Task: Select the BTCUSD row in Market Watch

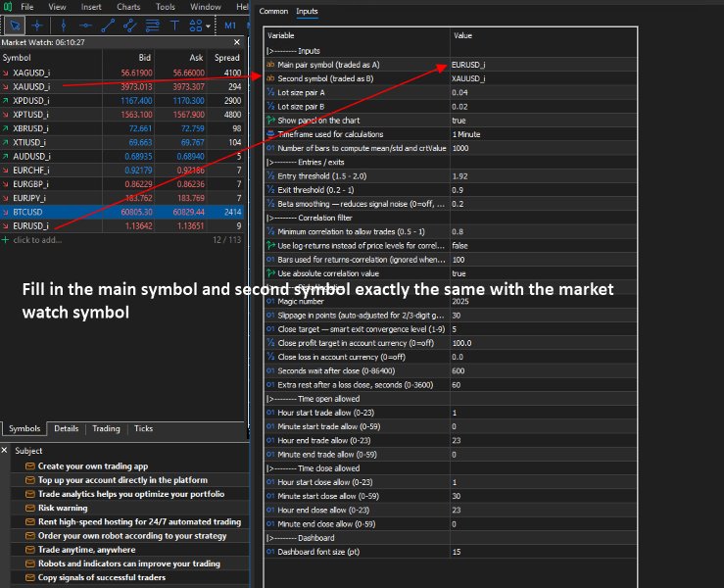Action: click(121, 212)
